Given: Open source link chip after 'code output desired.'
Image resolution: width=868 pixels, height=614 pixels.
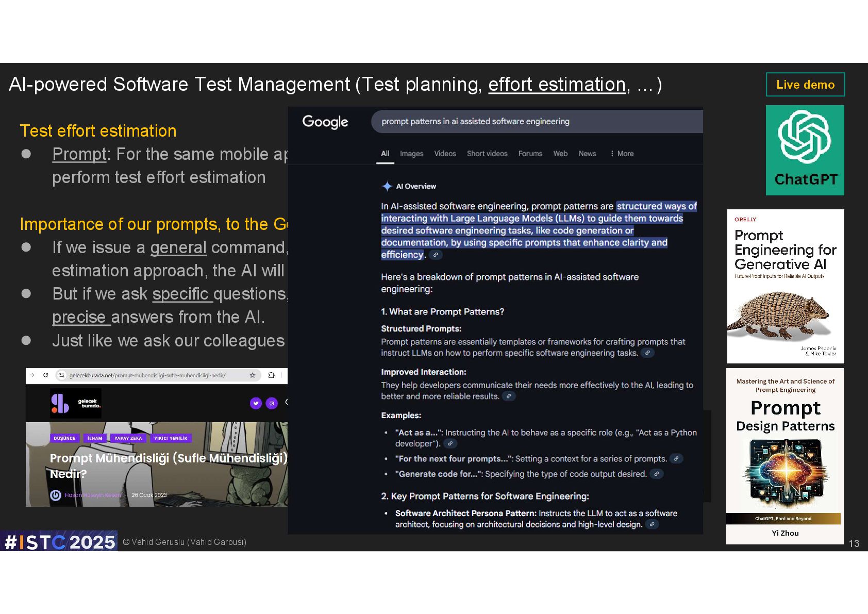Looking at the screenshot, I should pos(656,474).
